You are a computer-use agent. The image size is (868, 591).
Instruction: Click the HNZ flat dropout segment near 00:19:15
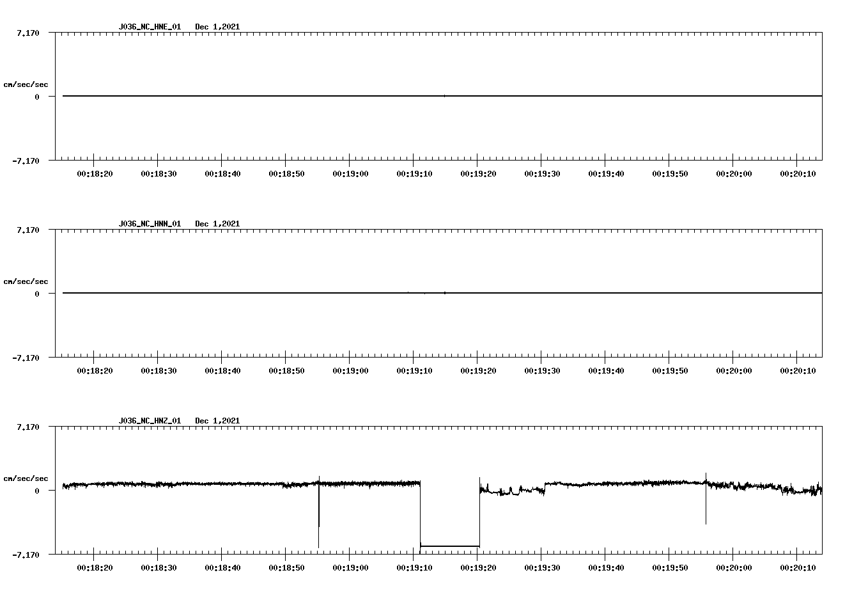pyautogui.click(x=450, y=546)
